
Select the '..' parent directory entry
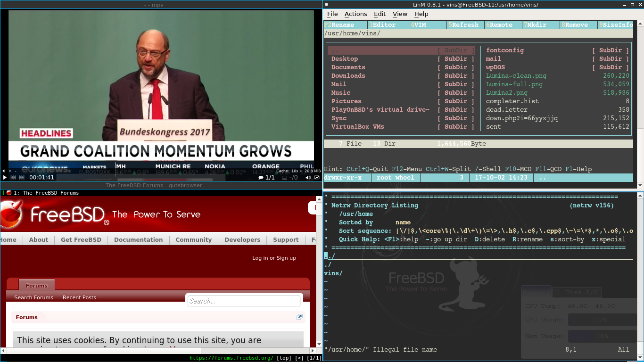401,50
